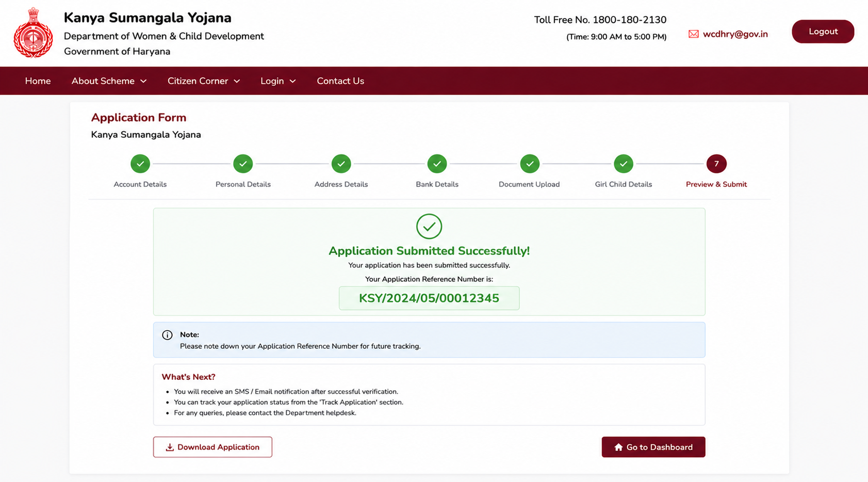The image size is (868, 482).
Task: Download the application using Download Application button
Action: click(212, 447)
